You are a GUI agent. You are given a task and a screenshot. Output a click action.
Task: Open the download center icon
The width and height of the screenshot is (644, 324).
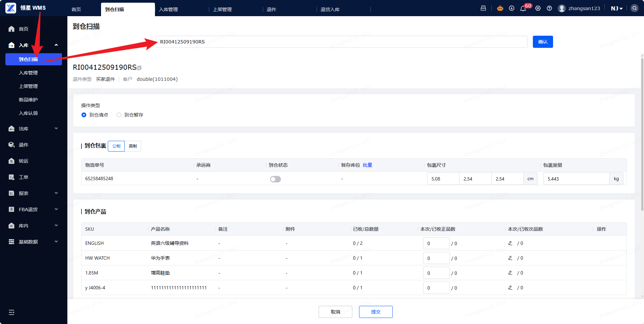(x=512, y=8)
